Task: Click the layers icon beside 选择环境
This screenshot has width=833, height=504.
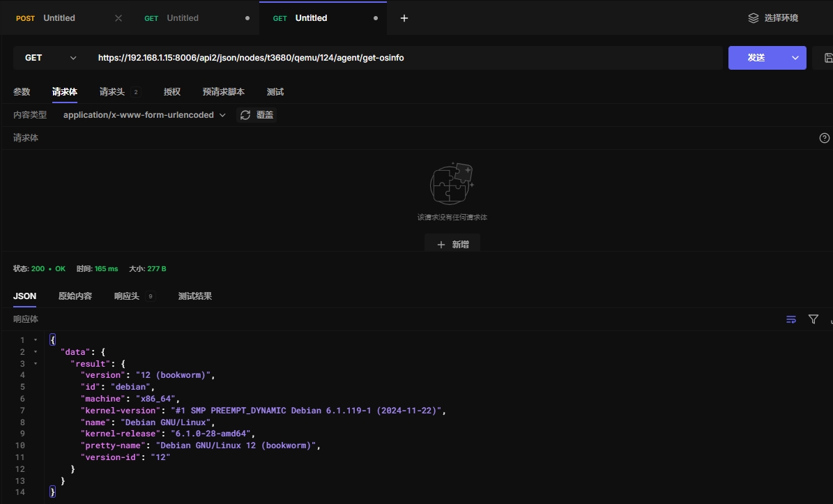Action: click(x=753, y=18)
